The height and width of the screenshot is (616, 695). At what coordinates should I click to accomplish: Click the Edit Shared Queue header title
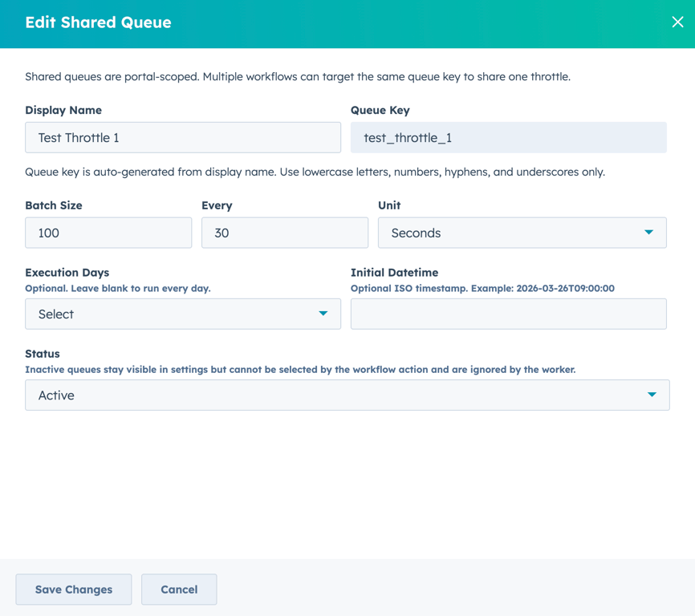point(98,22)
